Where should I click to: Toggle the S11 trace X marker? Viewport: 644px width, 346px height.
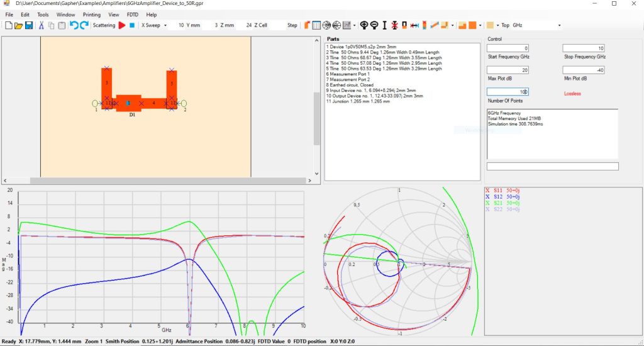[488, 189]
